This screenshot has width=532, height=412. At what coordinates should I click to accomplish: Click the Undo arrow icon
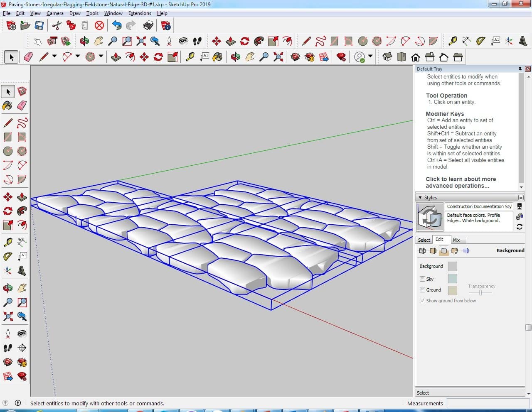[x=117, y=26]
